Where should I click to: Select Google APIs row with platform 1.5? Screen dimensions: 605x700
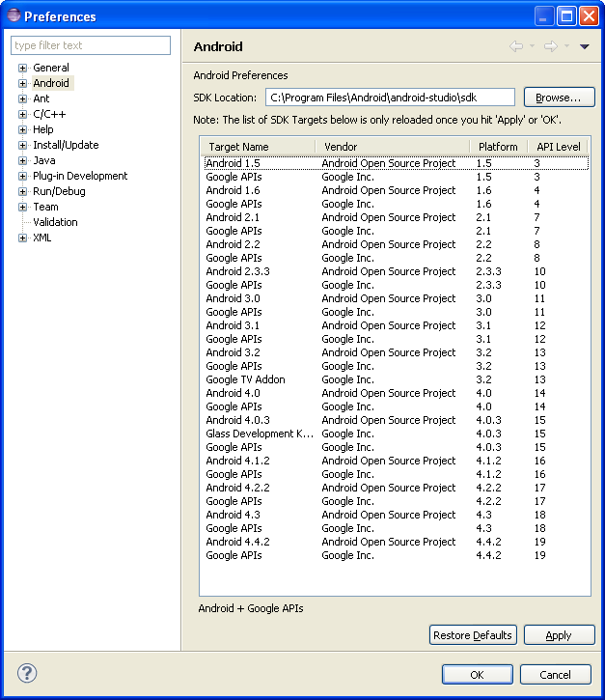[x=397, y=178]
